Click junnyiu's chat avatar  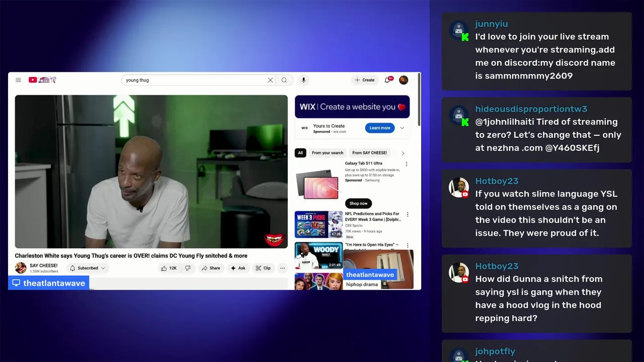(x=459, y=31)
